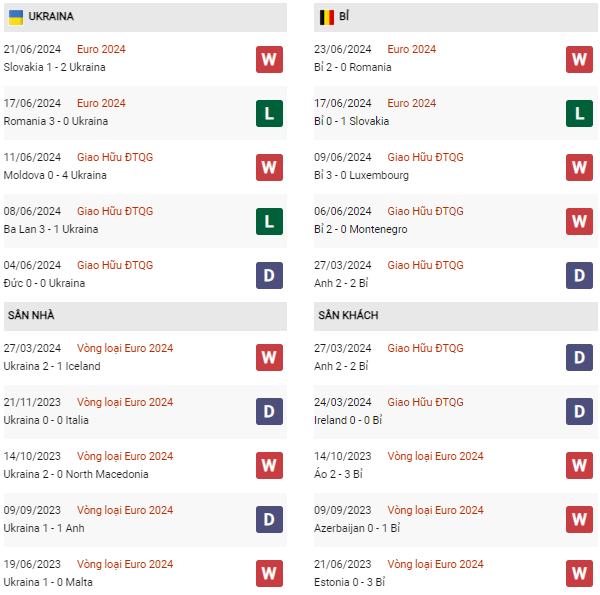Screen dimensions: 600x595
Task: Open Euro 2024 link for Slovakia vs Ukraina
Action: [101, 49]
